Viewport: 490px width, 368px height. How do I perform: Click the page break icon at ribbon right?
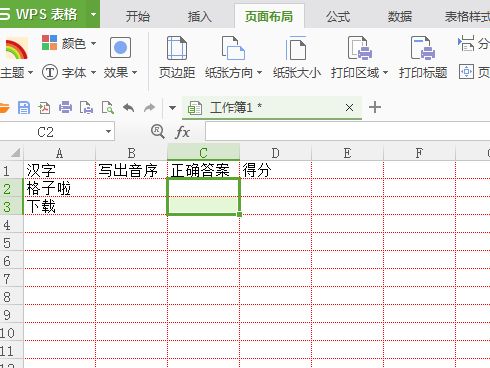click(466, 43)
